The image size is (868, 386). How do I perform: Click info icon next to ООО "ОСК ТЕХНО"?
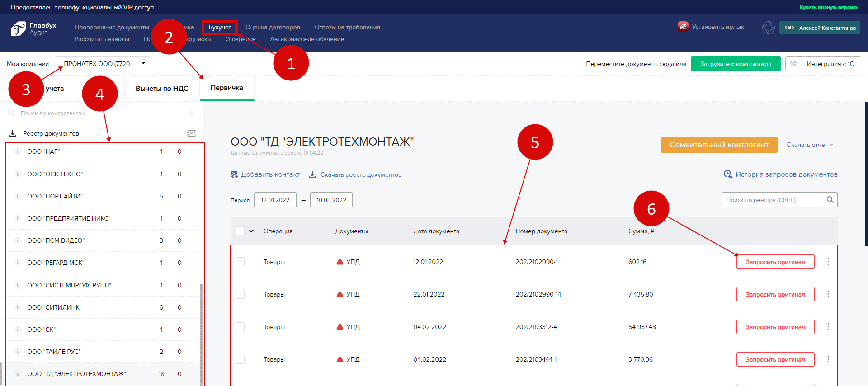pos(18,174)
